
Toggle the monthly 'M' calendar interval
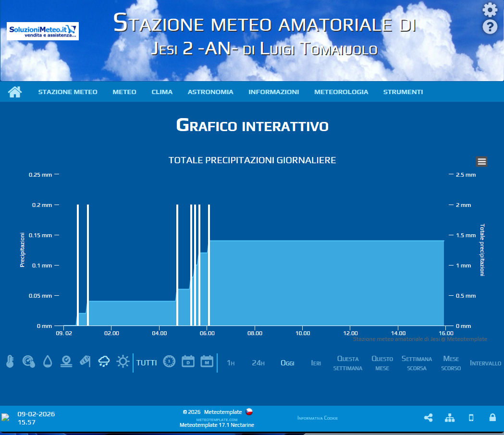(207, 362)
